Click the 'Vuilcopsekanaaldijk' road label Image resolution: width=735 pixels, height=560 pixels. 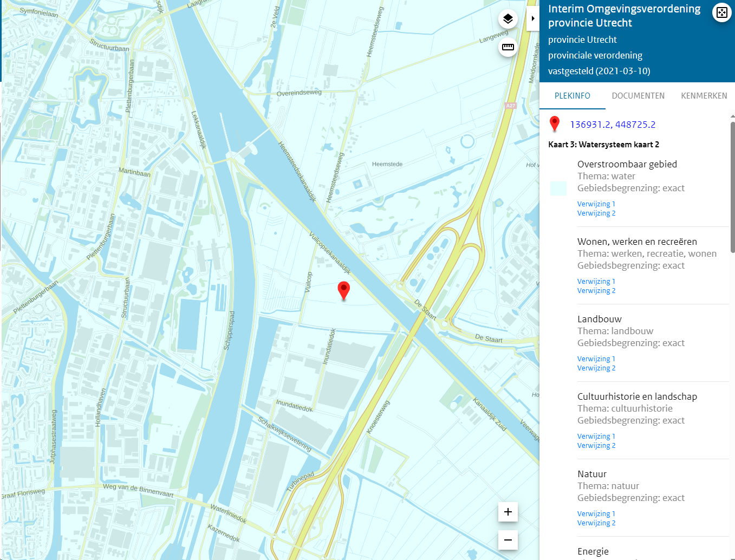click(330, 253)
